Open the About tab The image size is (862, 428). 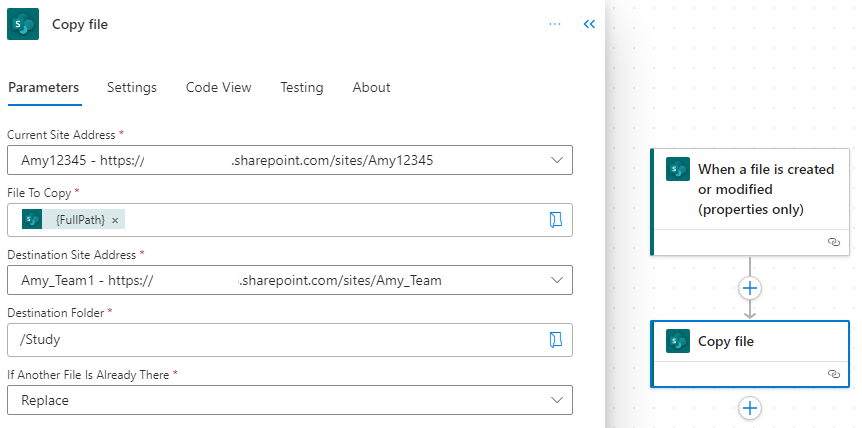[x=372, y=87]
